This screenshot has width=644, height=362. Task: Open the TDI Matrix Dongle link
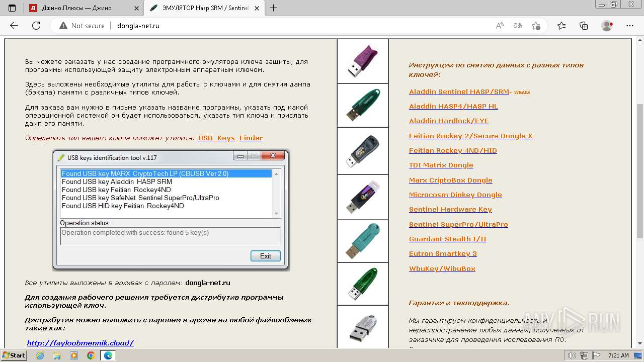pos(441,165)
